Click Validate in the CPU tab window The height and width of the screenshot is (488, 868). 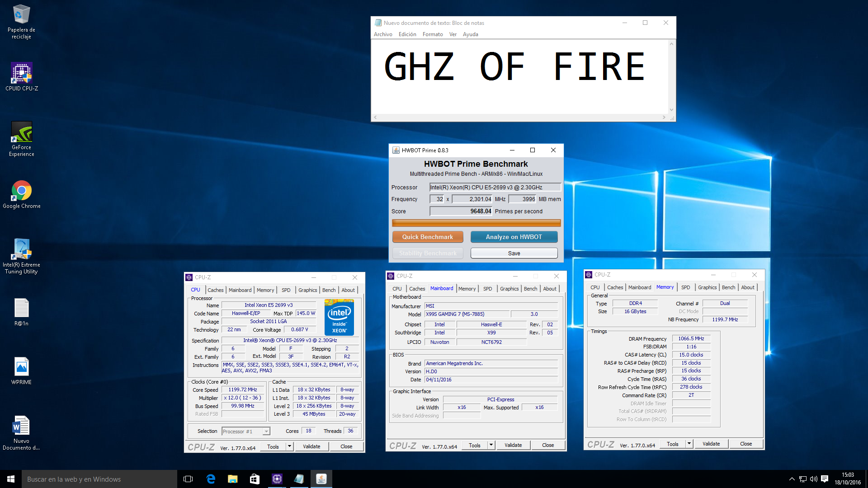(311, 446)
